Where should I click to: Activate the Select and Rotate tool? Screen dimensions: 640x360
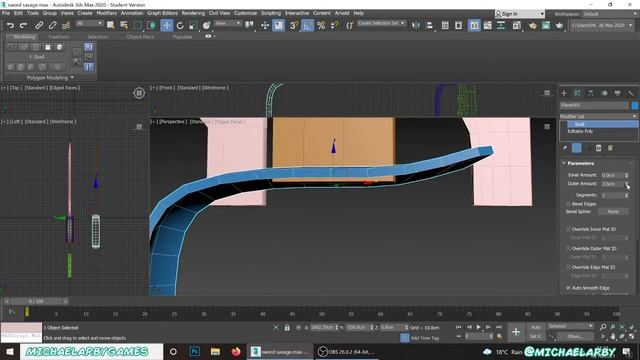click(x=180, y=25)
